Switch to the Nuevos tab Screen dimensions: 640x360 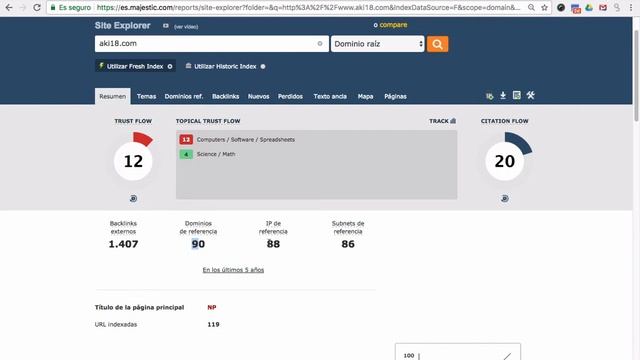[x=258, y=96]
